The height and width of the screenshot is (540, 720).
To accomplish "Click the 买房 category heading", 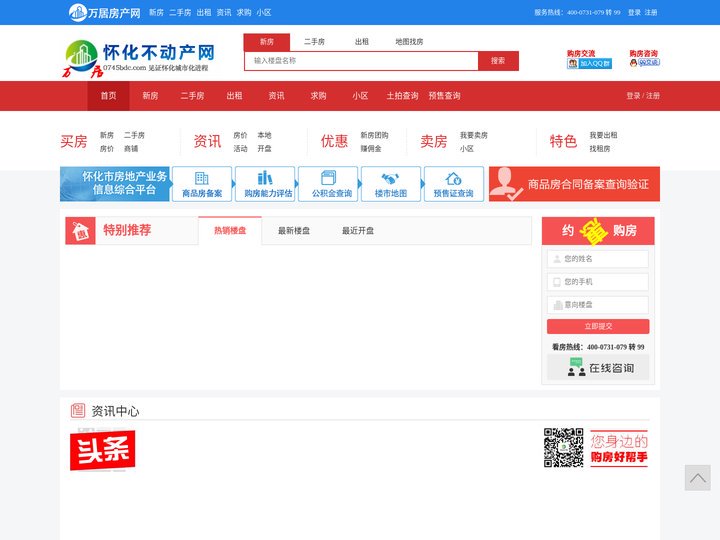I will point(73,141).
